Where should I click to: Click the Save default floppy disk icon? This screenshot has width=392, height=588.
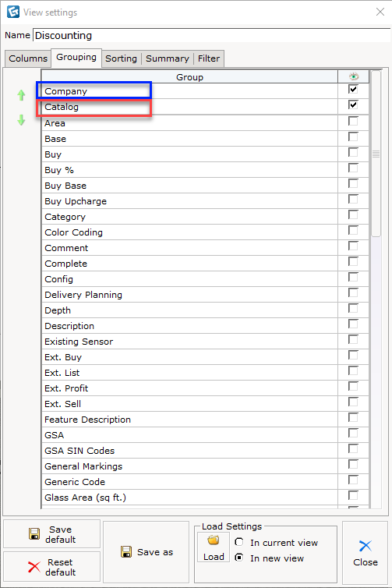click(34, 533)
